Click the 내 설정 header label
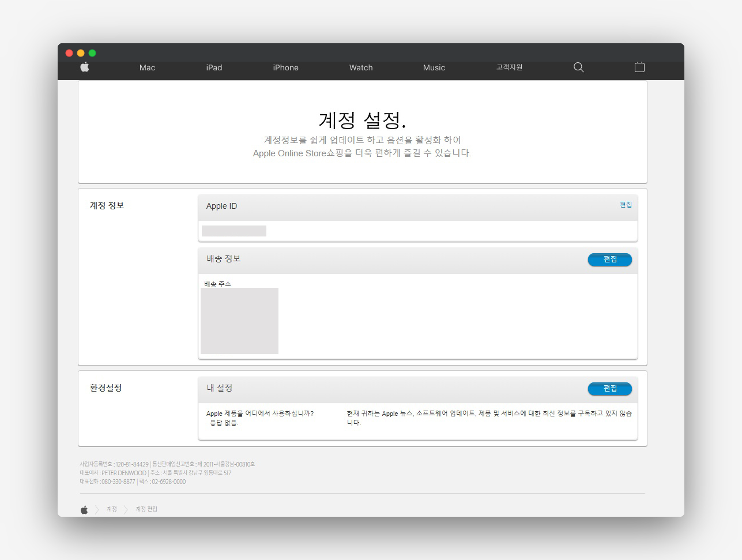 [220, 388]
